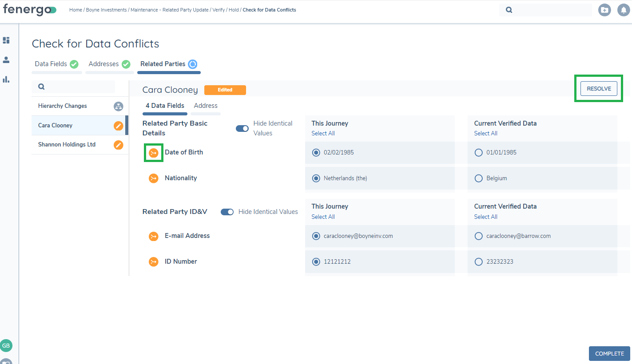The image size is (632, 364).
Task: Click the dashboard icon in left sidebar
Action: (x=6, y=40)
